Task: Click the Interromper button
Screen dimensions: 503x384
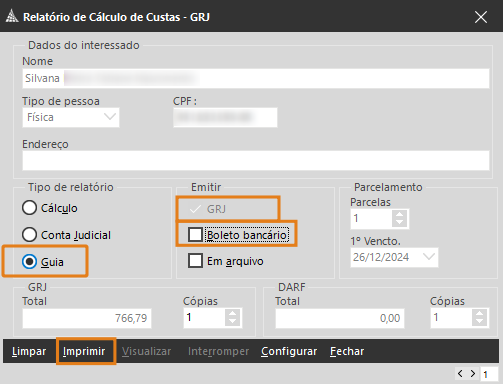Action: 218,351
